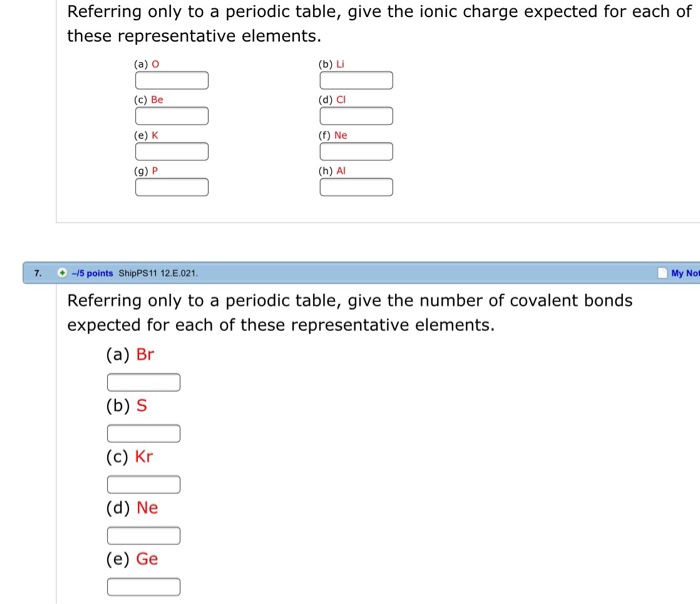The width and height of the screenshot is (700, 604).
Task: Click input under (e) K
Action: (172, 152)
